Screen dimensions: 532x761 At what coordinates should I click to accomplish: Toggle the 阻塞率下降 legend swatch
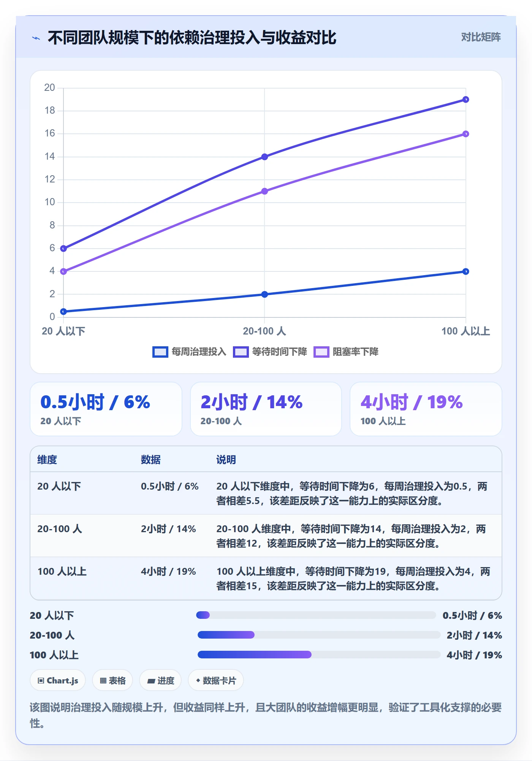pos(321,352)
